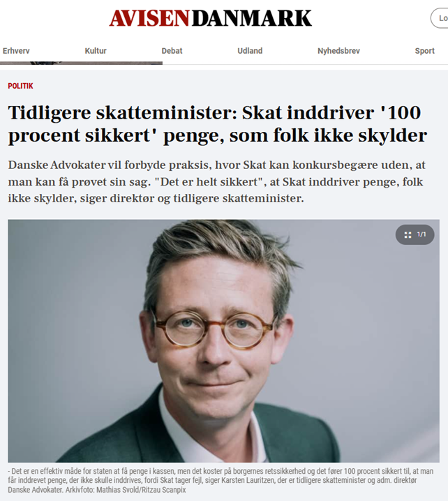Screen dimensions: 448x501
Task: Click the DANMARK black wordmark
Action: 252,18
